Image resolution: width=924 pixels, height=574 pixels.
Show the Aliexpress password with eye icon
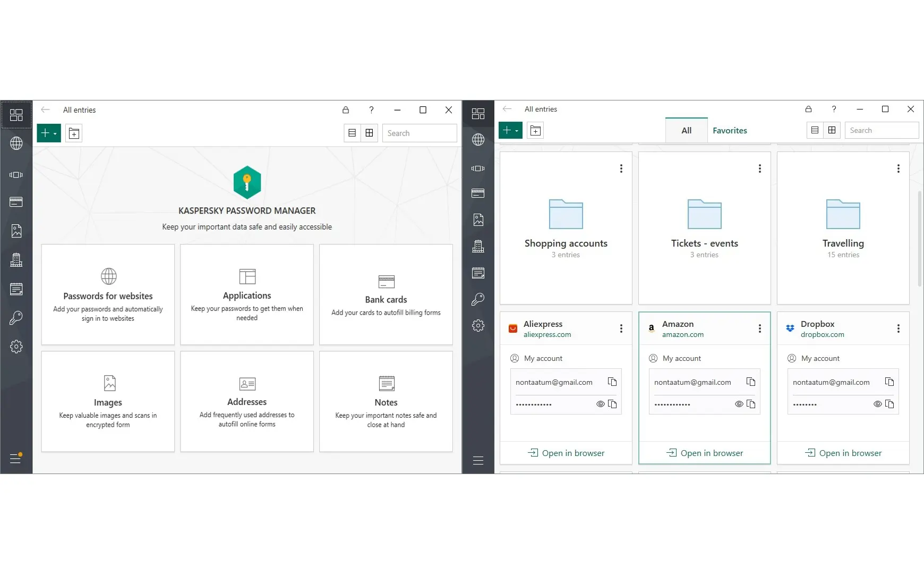pos(600,404)
